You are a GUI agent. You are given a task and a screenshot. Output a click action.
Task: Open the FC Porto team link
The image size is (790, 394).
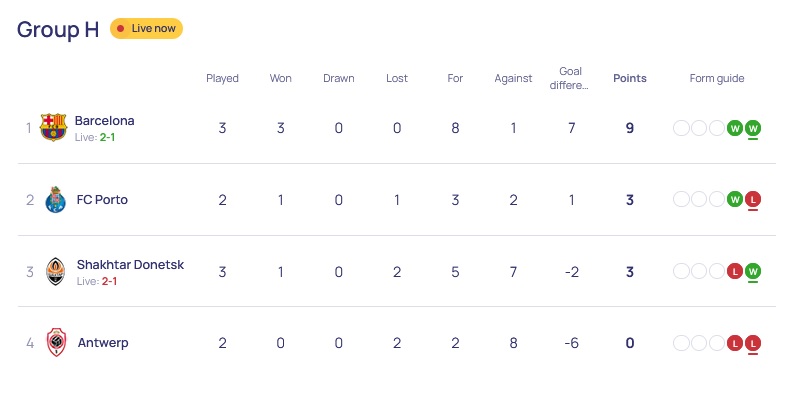102,200
